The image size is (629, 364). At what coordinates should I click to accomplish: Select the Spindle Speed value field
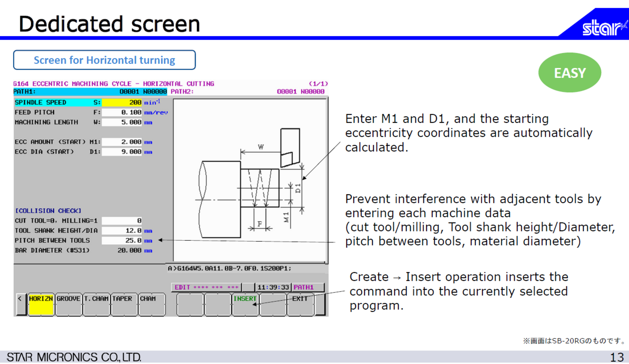(122, 102)
